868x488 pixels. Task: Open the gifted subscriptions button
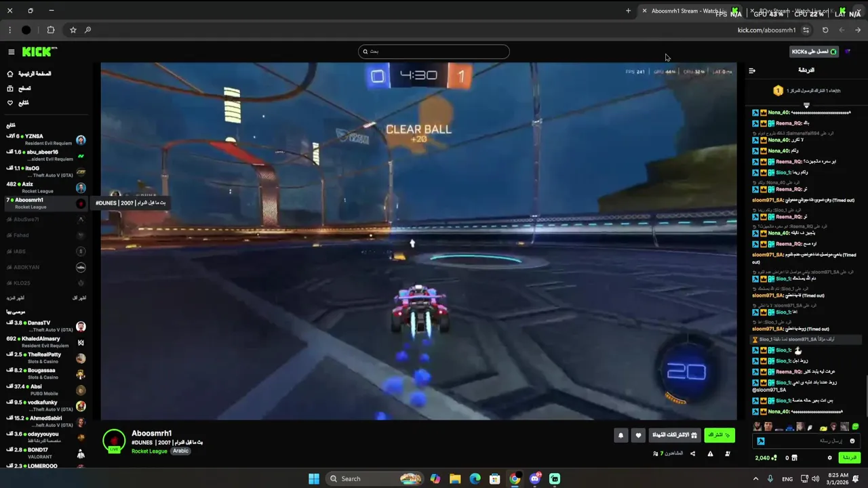coord(675,435)
